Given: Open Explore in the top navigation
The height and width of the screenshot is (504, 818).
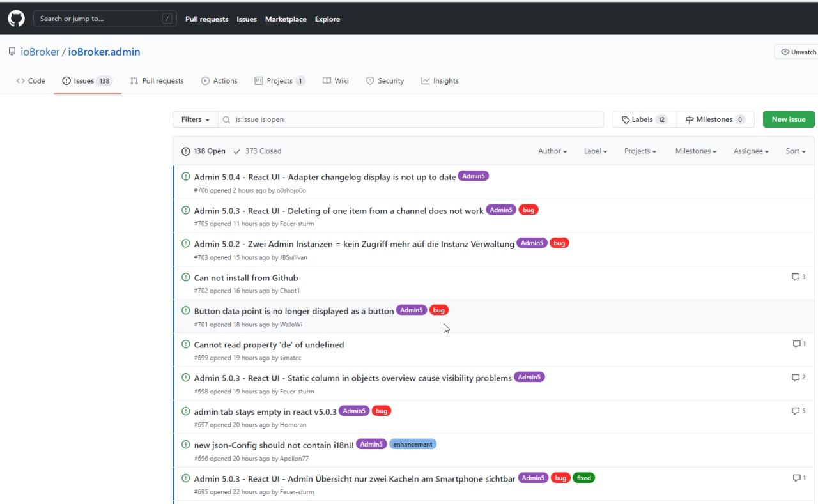Looking at the screenshot, I should pyautogui.click(x=327, y=19).
